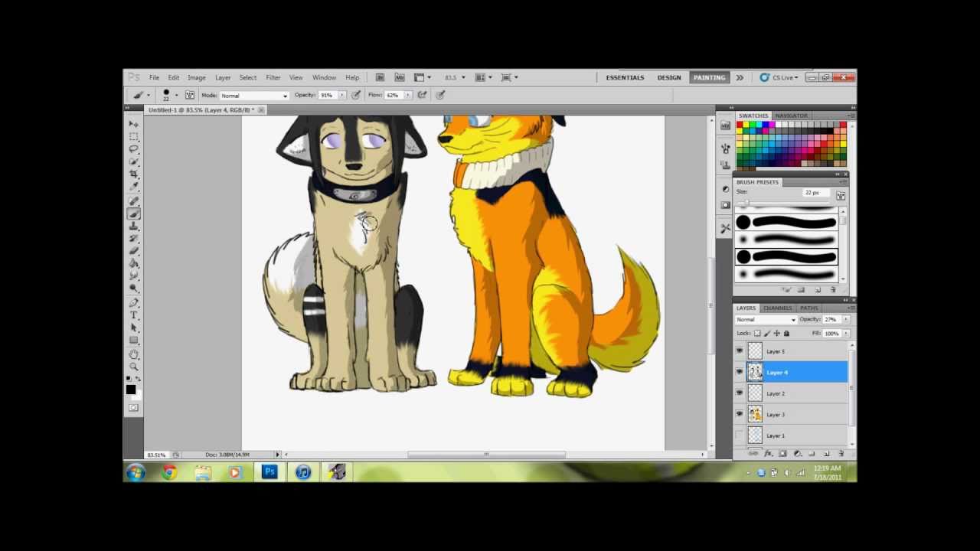
Task: Select the Brush tool in toolbox
Action: point(133,214)
